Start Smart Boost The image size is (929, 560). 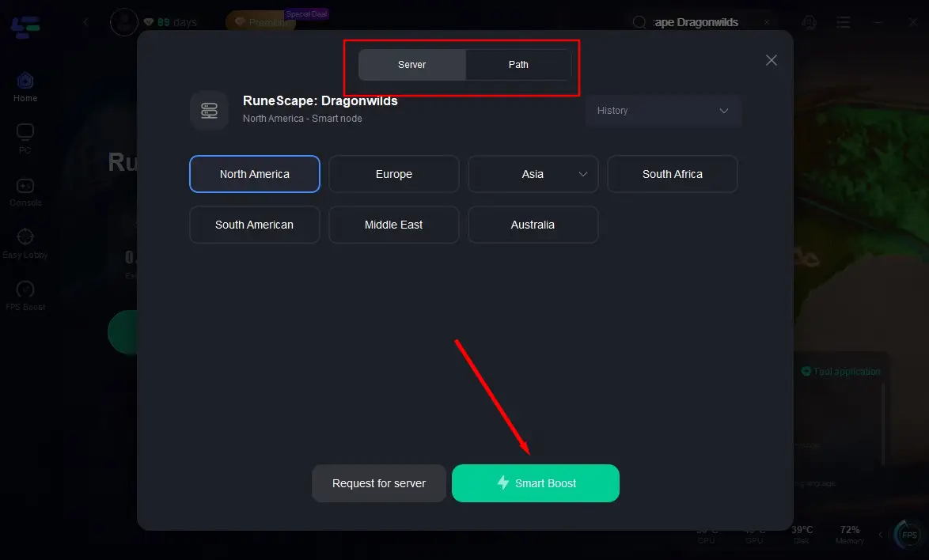[x=536, y=483]
